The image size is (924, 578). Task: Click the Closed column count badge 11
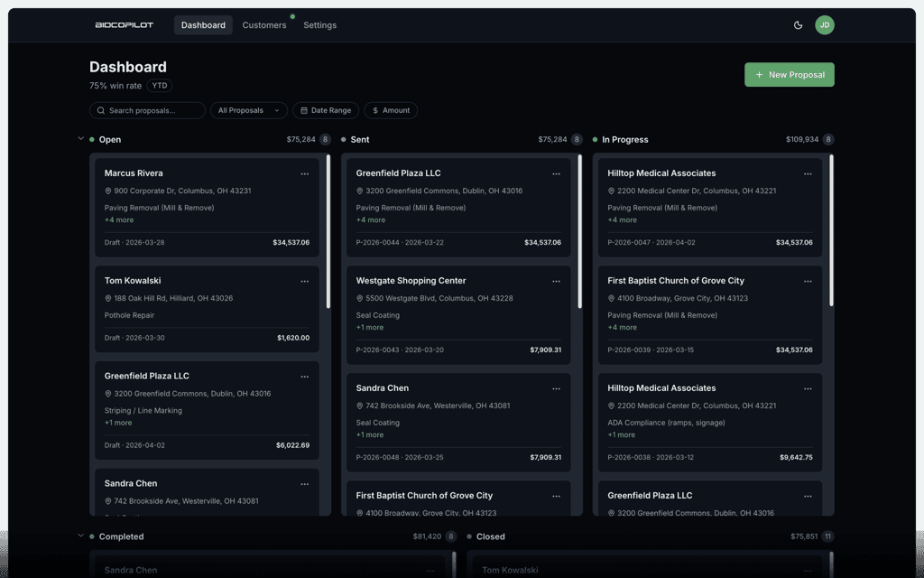(828, 536)
